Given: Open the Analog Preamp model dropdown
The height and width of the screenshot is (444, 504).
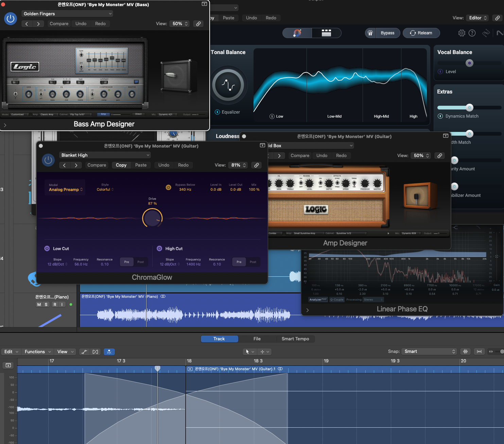Looking at the screenshot, I should click(x=66, y=190).
